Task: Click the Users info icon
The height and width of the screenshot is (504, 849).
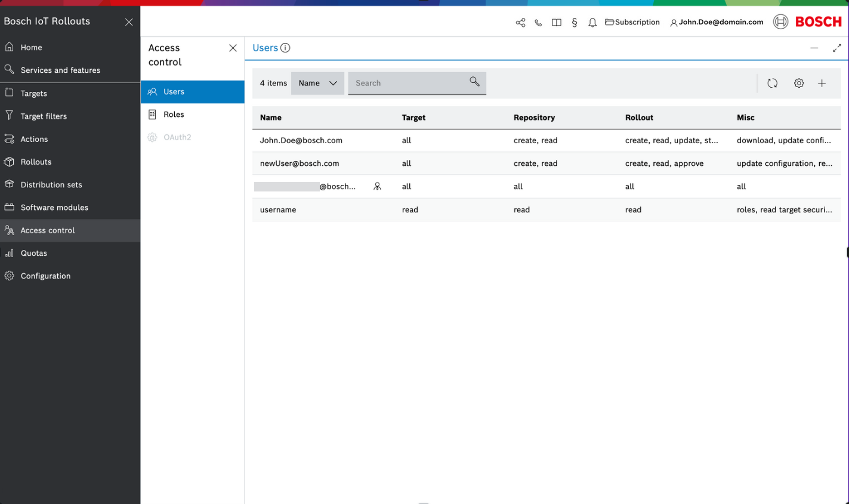Action: pyautogui.click(x=285, y=48)
